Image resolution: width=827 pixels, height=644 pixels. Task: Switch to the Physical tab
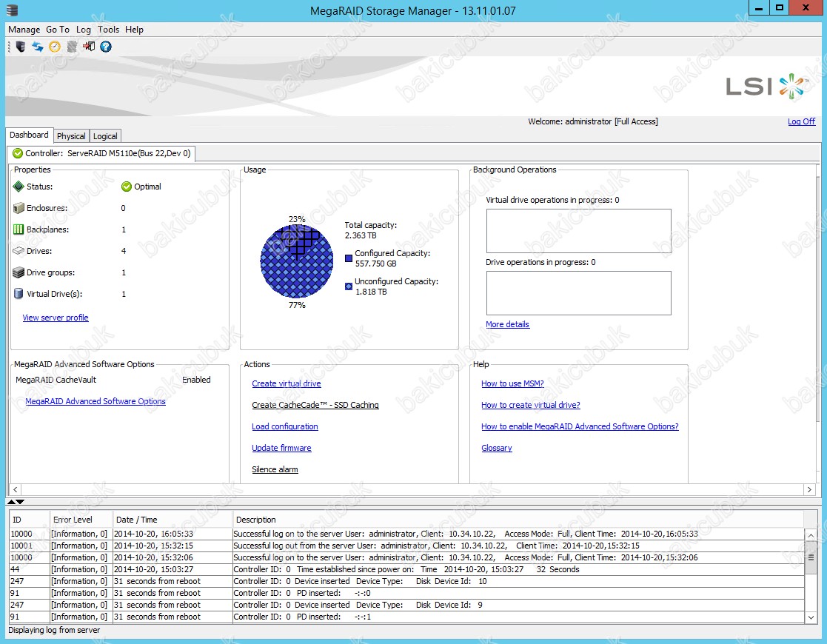tap(71, 136)
